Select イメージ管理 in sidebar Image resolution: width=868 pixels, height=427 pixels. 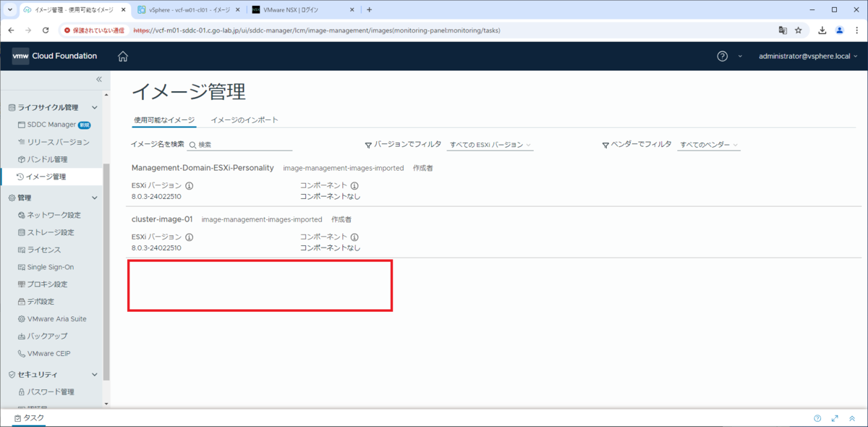click(x=45, y=177)
